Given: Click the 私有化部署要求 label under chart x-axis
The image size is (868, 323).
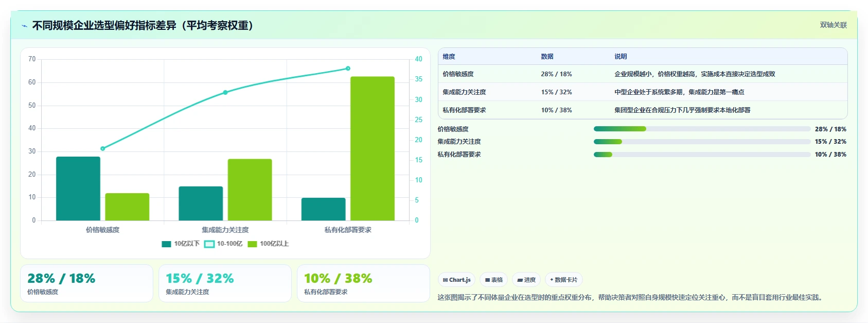Looking at the screenshot, I should pyautogui.click(x=348, y=230).
